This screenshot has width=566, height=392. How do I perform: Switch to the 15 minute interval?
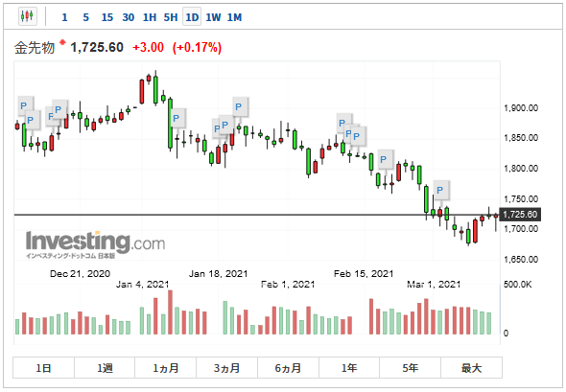[x=106, y=17]
